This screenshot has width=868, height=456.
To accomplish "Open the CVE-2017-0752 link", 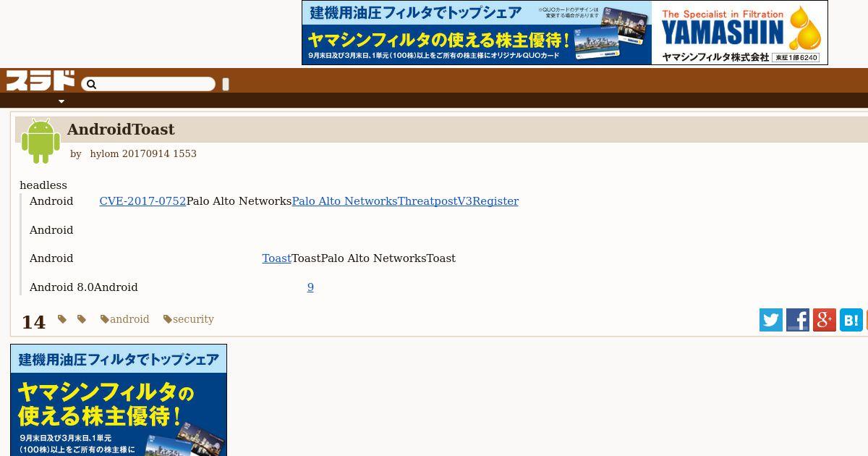I will click(142, 201).
